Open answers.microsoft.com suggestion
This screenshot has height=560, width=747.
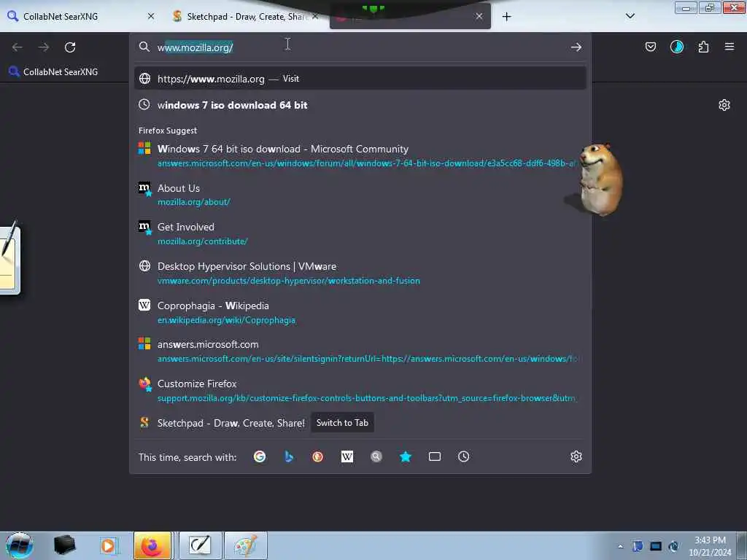click(360, 351)
